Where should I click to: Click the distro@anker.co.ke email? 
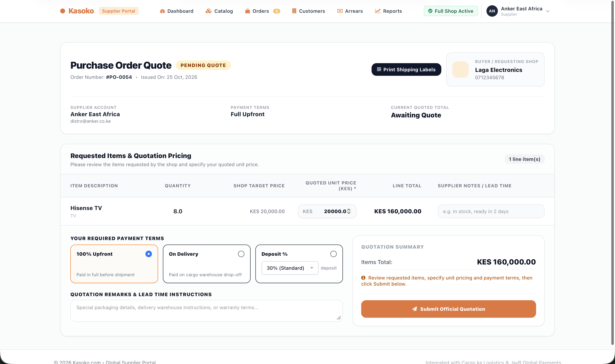click(x=91, y=121)
